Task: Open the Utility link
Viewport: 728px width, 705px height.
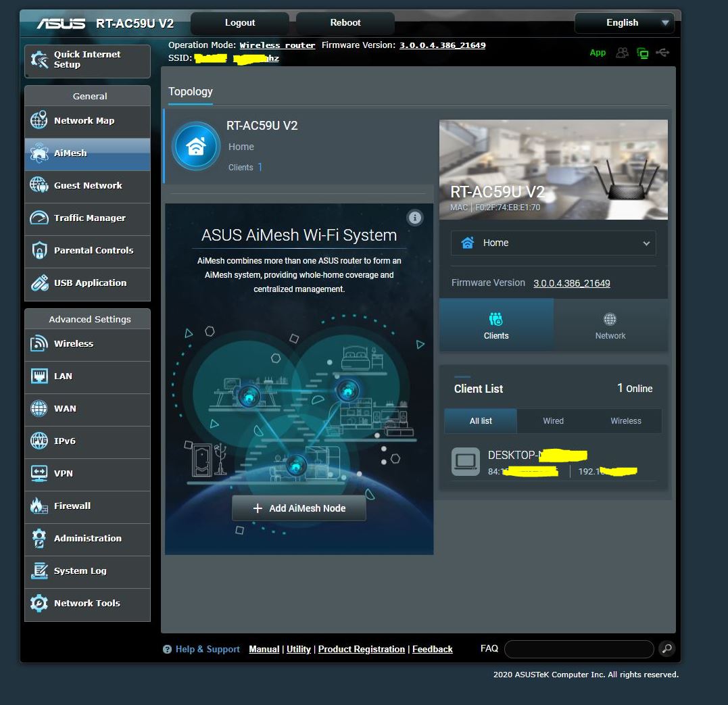Action: pyautogui.click(x=299, y=650)
